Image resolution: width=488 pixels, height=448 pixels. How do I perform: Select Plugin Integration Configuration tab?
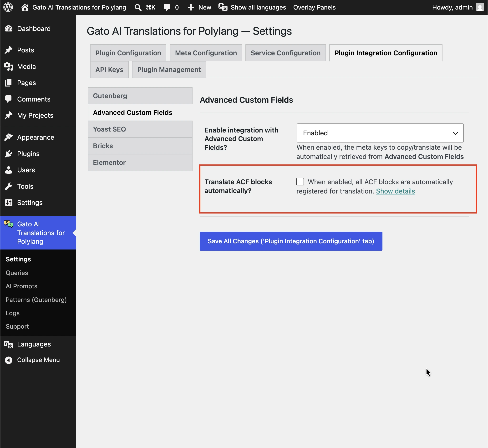(x=386, y=53)
